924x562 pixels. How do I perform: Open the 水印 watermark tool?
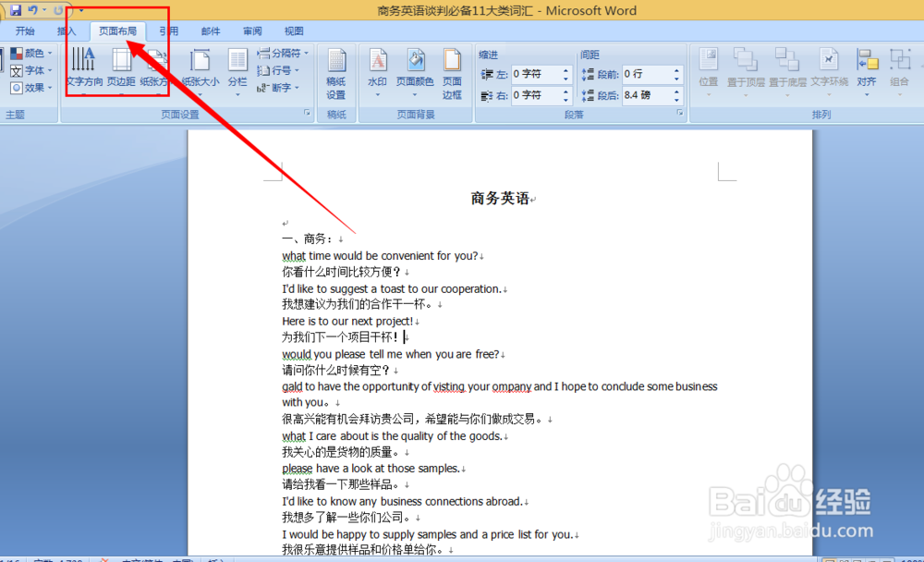tap(377, 71)
